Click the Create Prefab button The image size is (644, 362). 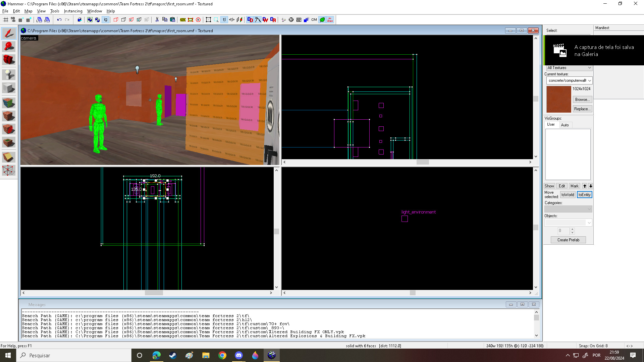pos(568,240)
